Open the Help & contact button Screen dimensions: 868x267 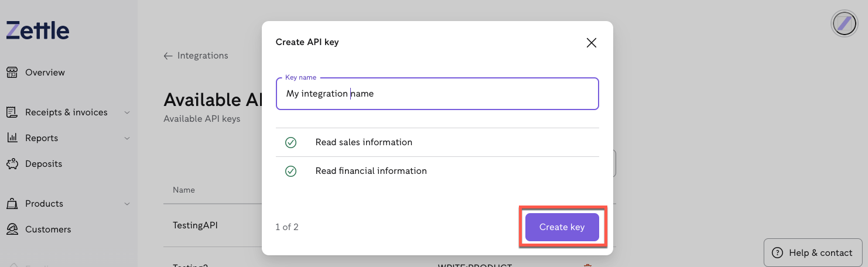[x=813, y=253]
